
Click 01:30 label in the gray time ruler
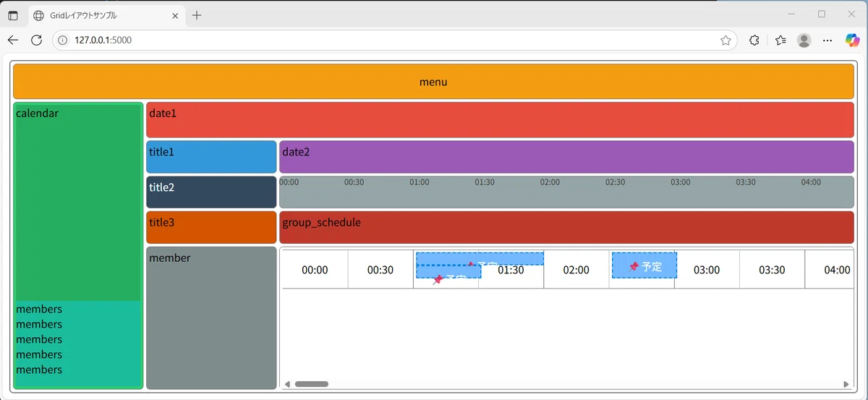click(485, 182)
